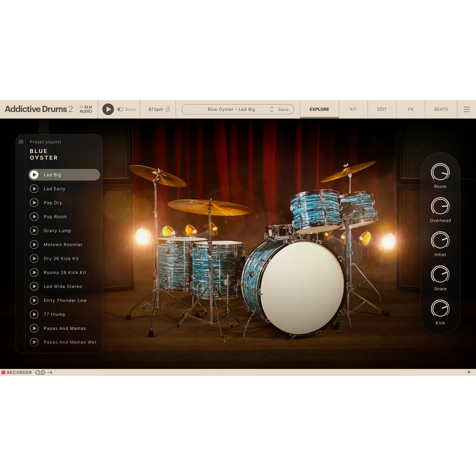The width and height of the screenshot is (476, 476).
Task: Click the Overhead level knob
Action: 440,206
